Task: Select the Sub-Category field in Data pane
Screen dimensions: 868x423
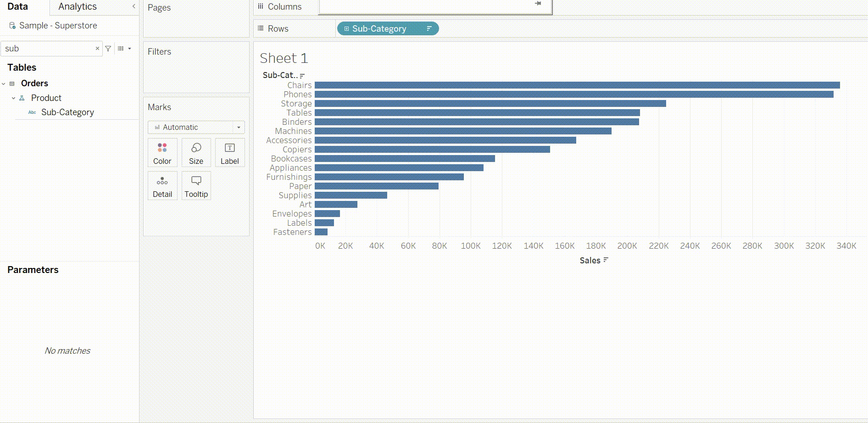Action: pyautogui.click(x=67, y=112)
